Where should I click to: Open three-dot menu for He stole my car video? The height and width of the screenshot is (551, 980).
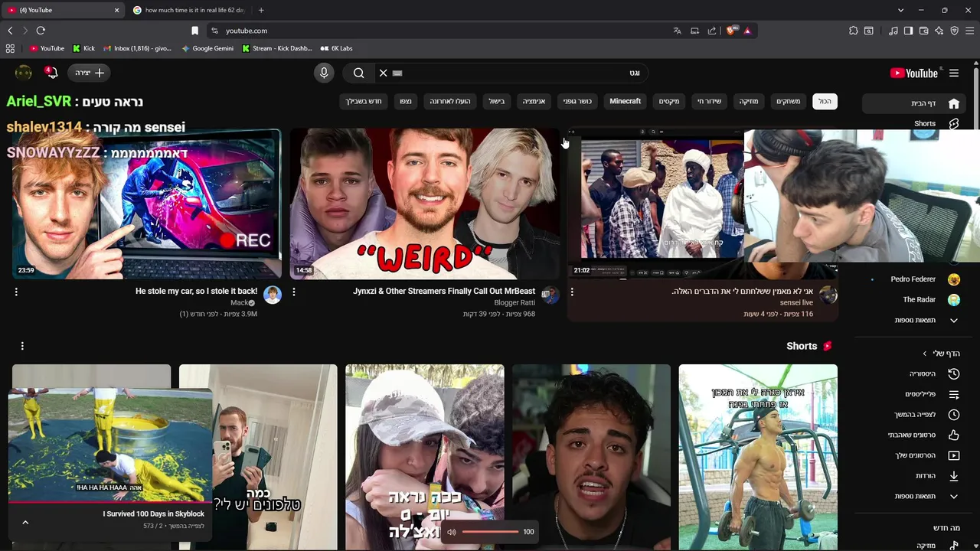pos(16,292)
